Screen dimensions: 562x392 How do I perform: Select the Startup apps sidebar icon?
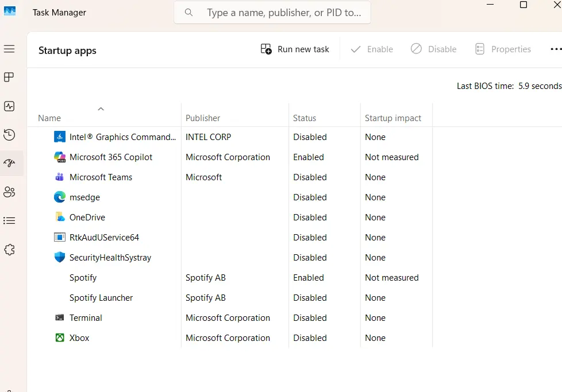pyautogui.click(x=9, y=163)
